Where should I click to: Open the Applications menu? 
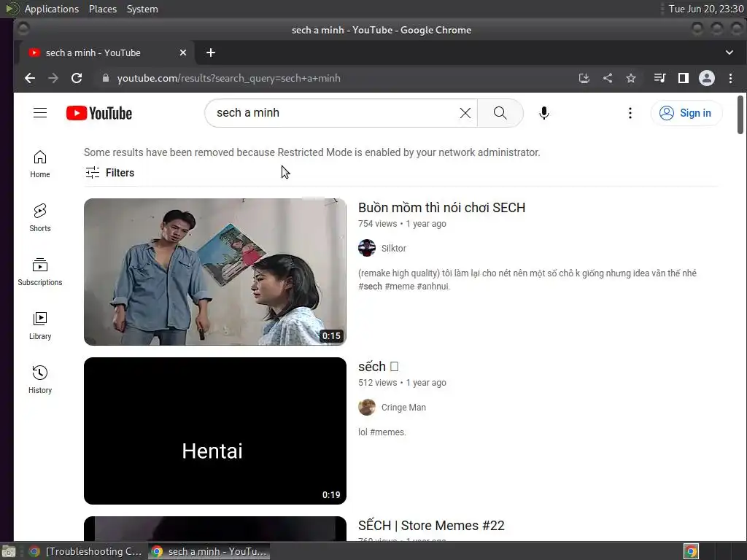[52, 9]
